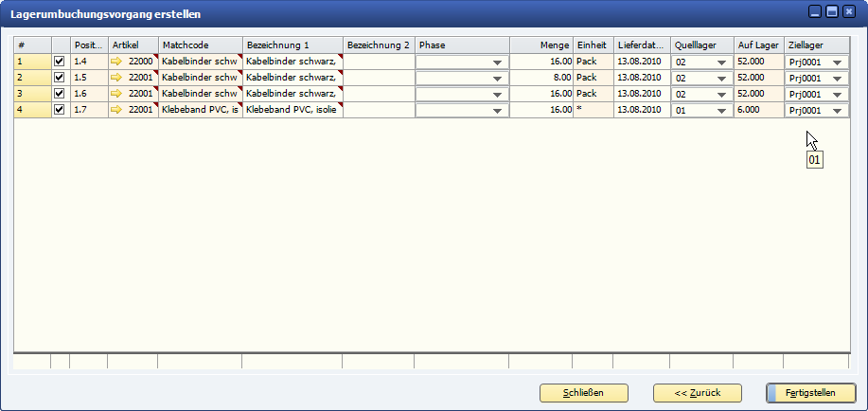This screenshot has width=868, height=411.
Task: Expand the Phase dropdown in row 1
Action: 497,63
